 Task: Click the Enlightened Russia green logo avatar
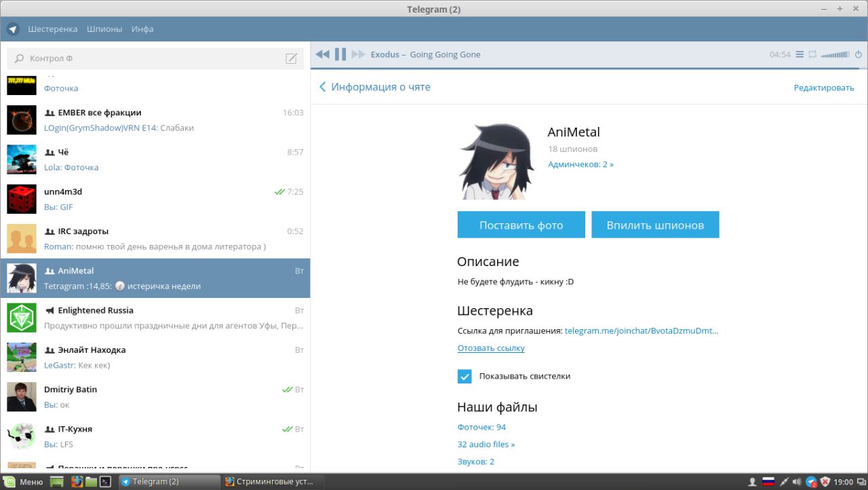[22, 318]
